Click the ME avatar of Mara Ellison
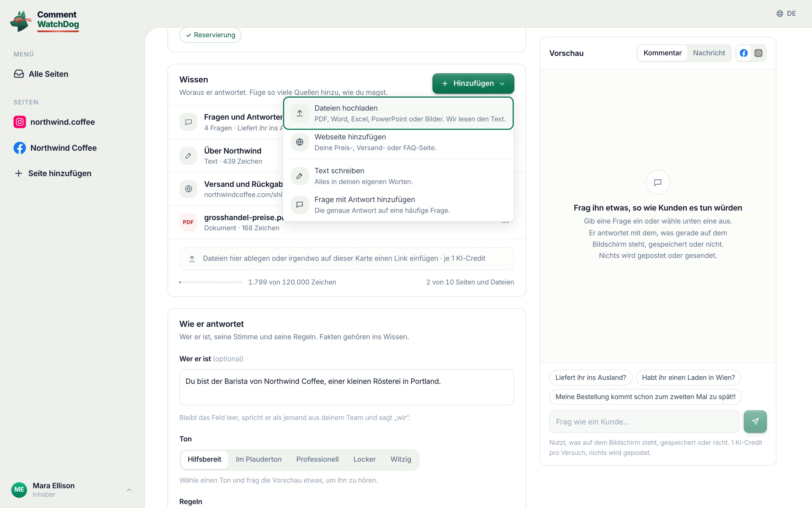The height and width of the screenshot is (508, 812). point(19,490)
